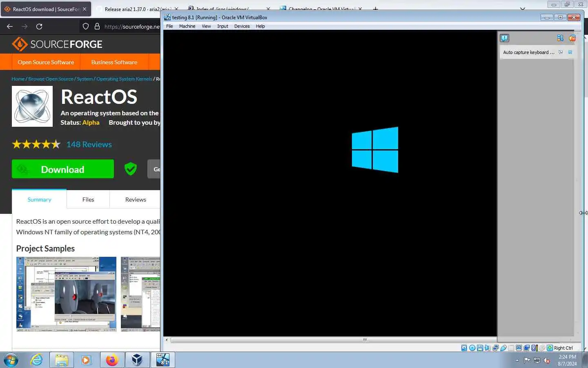Click the notification sort order icon
The height and width of the screenshot is (368, 588).
coord(560,38)
